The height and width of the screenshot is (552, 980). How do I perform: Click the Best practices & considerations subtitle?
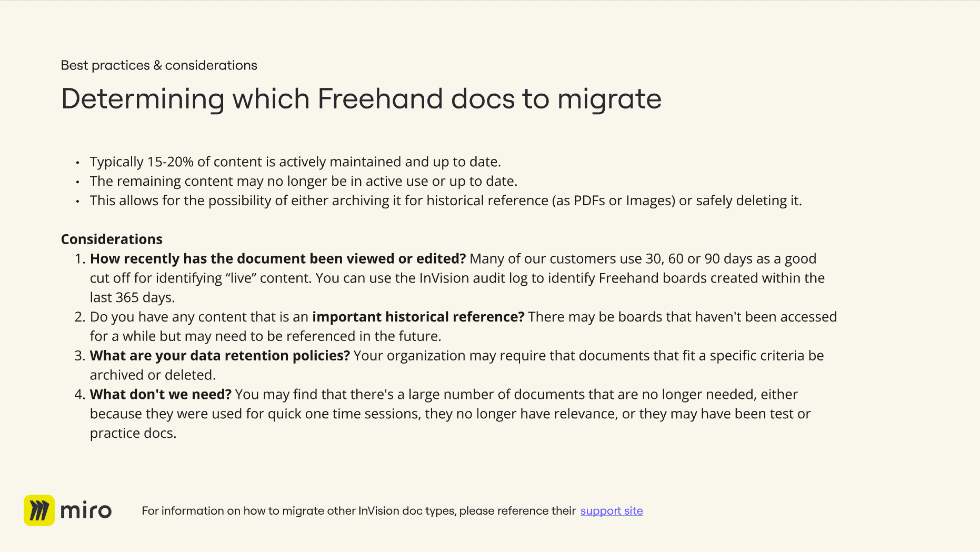pos(159,65)
